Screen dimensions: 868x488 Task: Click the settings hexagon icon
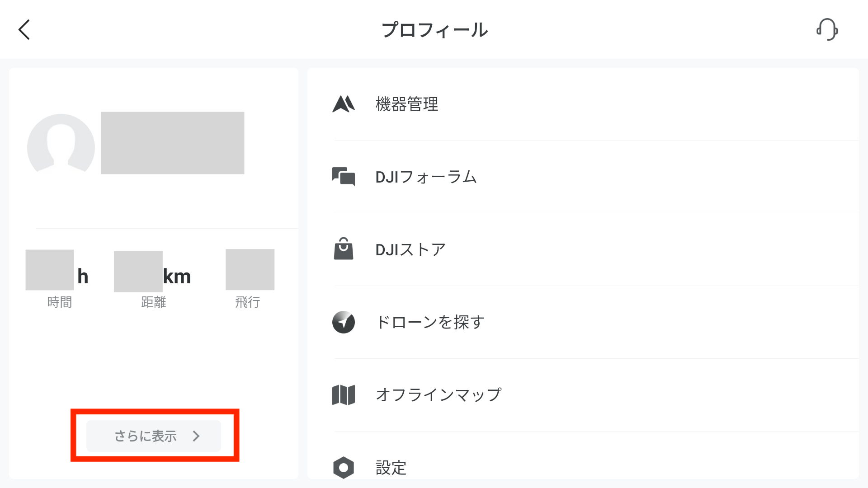[x=344, y=467]
